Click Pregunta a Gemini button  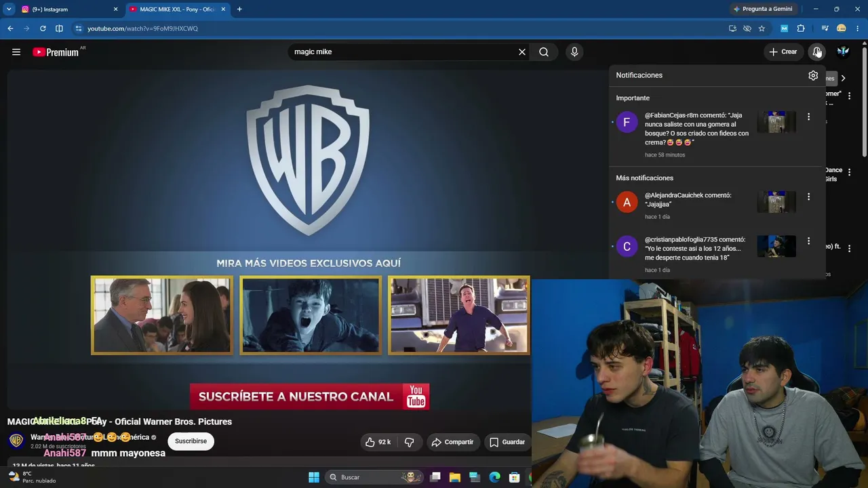point(763,9)
